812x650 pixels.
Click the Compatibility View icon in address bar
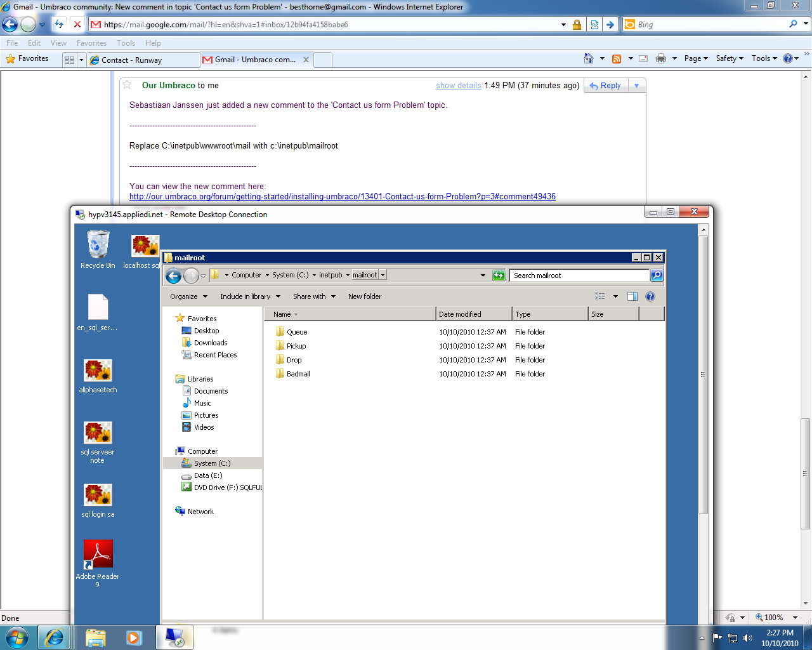[x=594, y=25]
